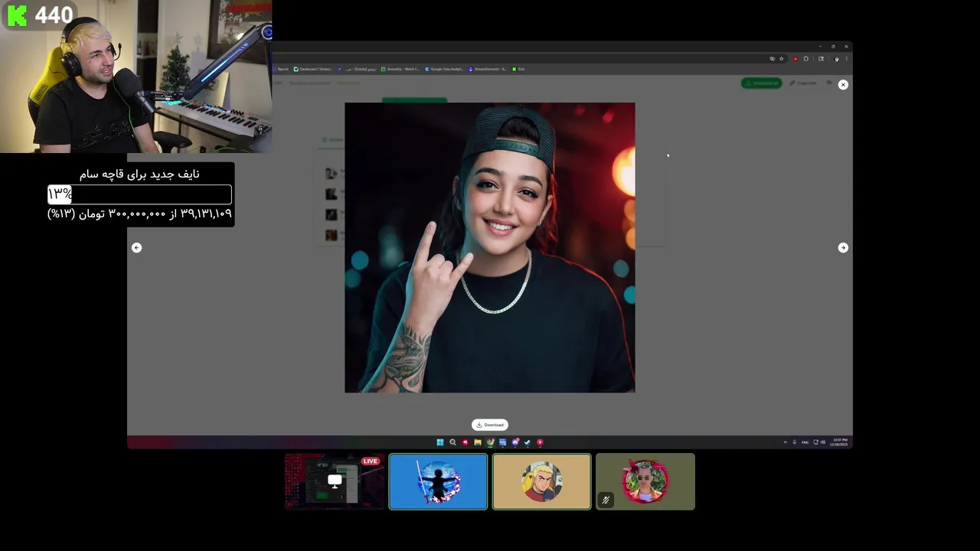Click the green Download all button behind overlay

pyautogui.click(x=761, y=83)
